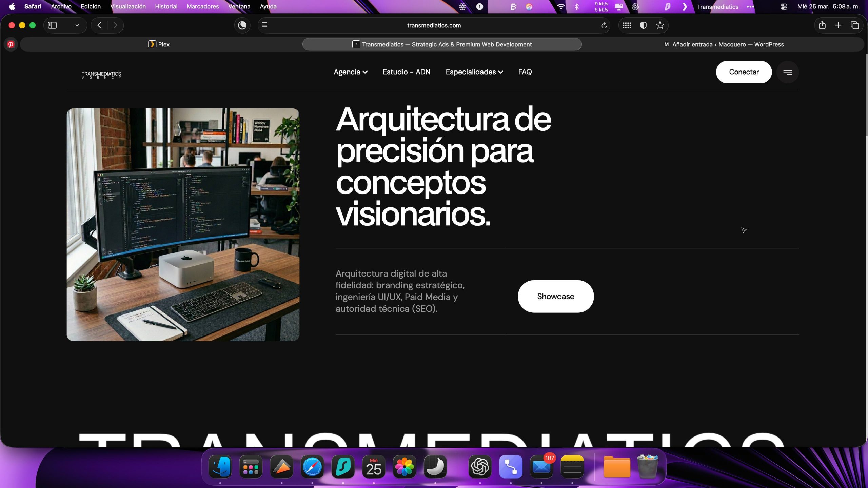Click the transmediatics.com address bar
The image size is (868, 488).
pyautogui.click(x=434, y=25)
